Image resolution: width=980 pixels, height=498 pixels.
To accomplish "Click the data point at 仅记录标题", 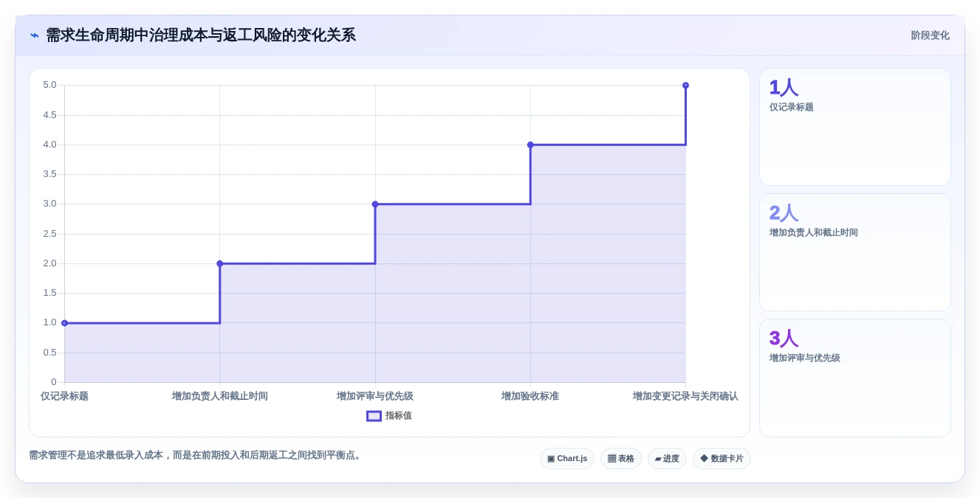I will tap(65, 323).
